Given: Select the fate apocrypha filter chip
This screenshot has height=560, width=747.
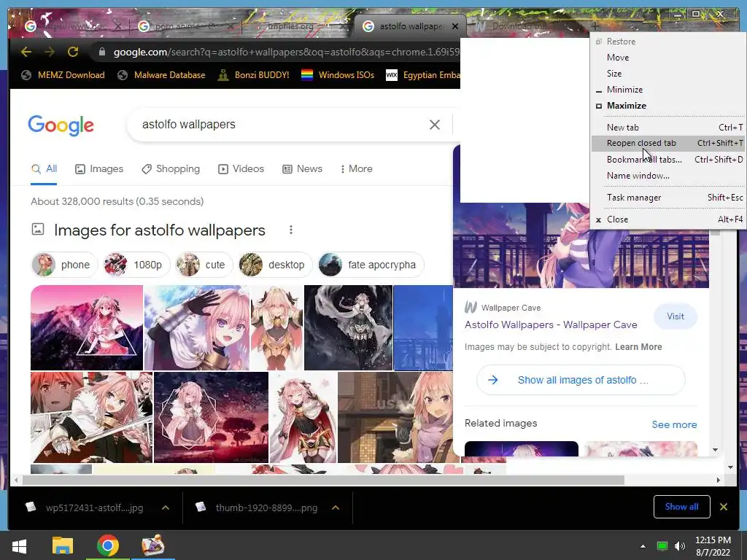Looking at the screenshot, I should click(371, 265).
